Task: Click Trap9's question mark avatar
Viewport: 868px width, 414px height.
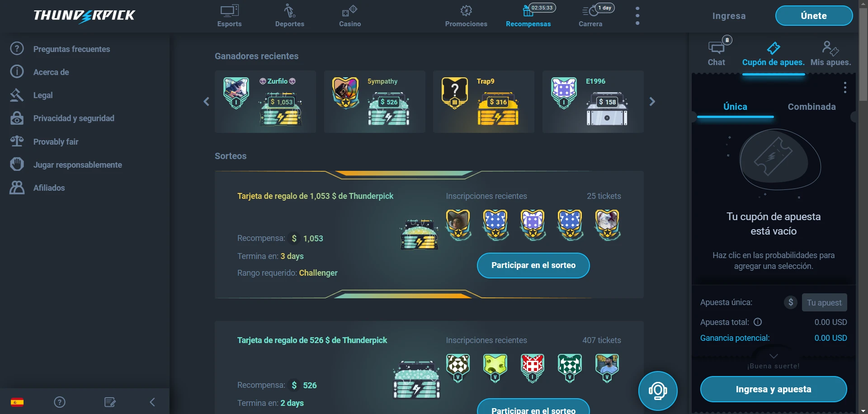Action: (x=455, y=93)
